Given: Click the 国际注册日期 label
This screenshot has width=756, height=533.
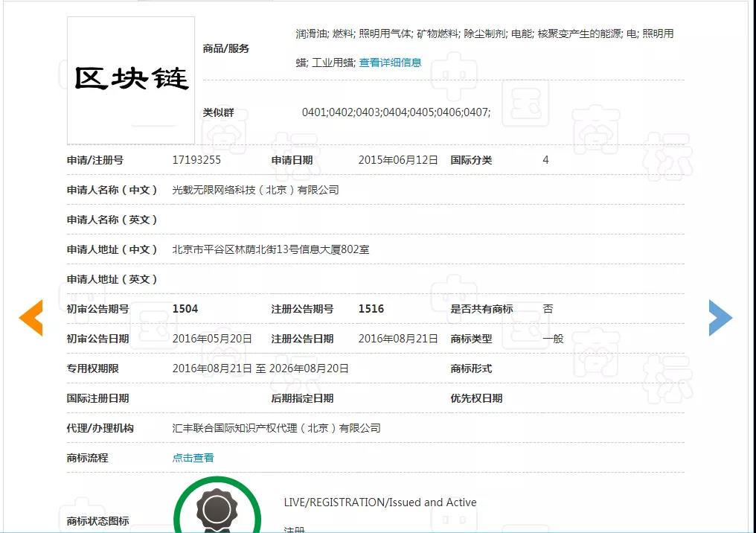Looking at the screenshot, I should click(98, 398).
